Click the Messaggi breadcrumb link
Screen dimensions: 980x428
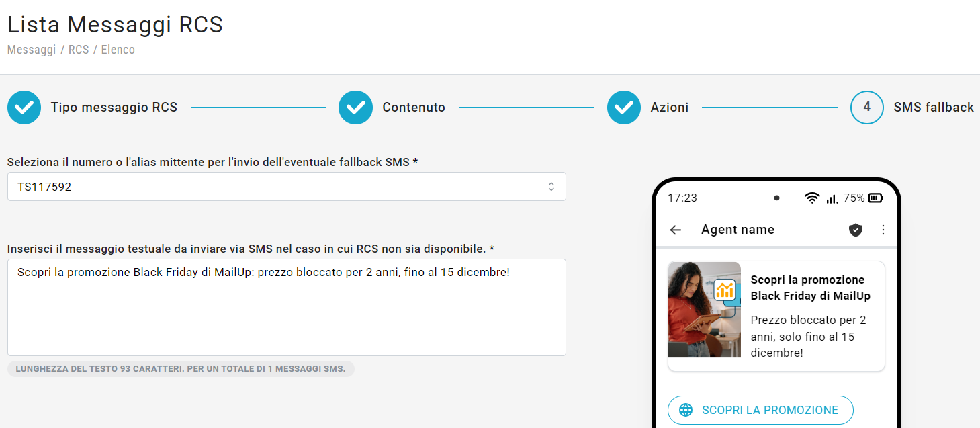[x=32, y=50]
